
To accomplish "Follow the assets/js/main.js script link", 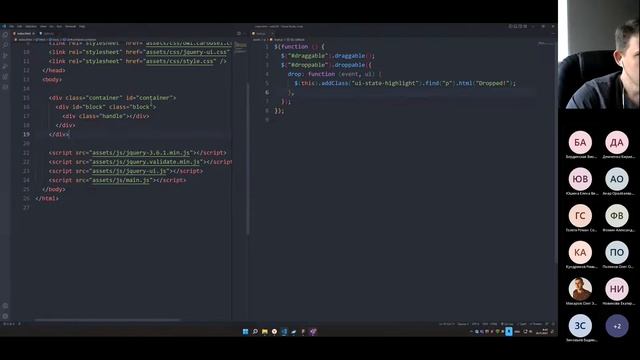I will click(121, 180).
